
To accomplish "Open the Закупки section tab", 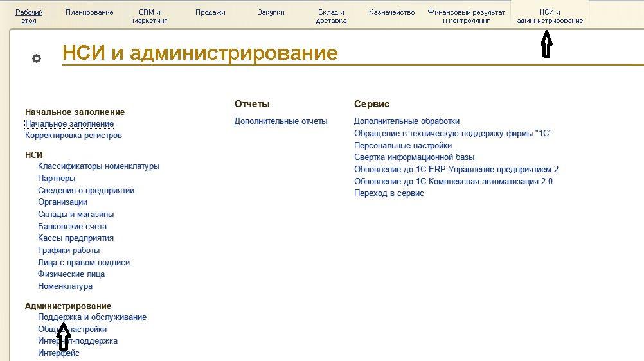I will coord(271,12).
